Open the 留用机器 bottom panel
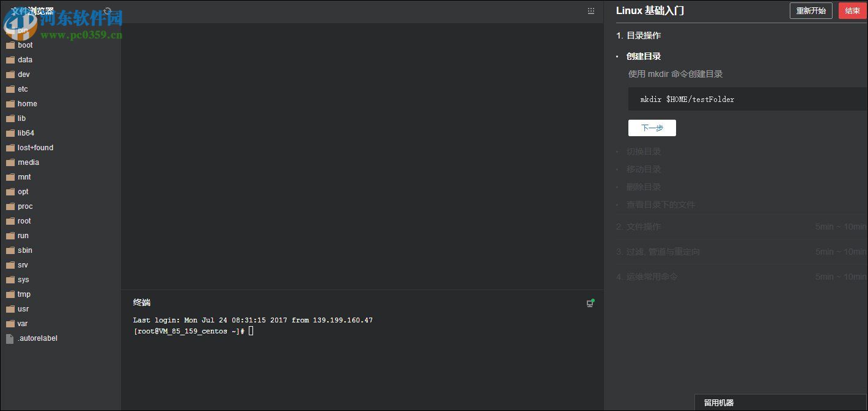Viewport: 868px width, 411px height. (x=781, y=403)
